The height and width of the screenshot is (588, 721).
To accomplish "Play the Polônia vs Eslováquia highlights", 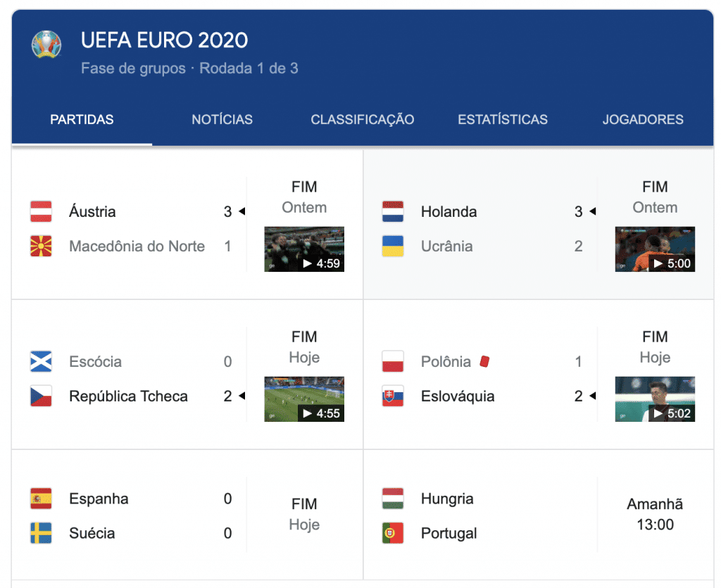I will click(x=655, y=399).
